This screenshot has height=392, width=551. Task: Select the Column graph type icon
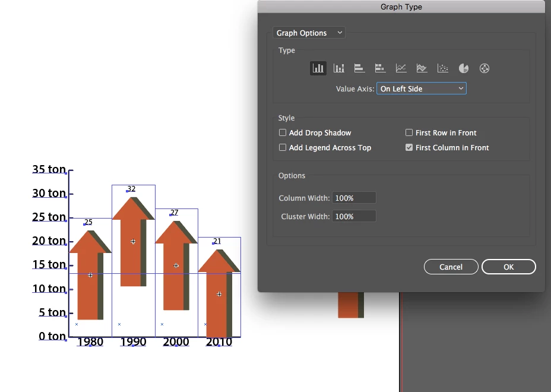[x=318, y=68]
